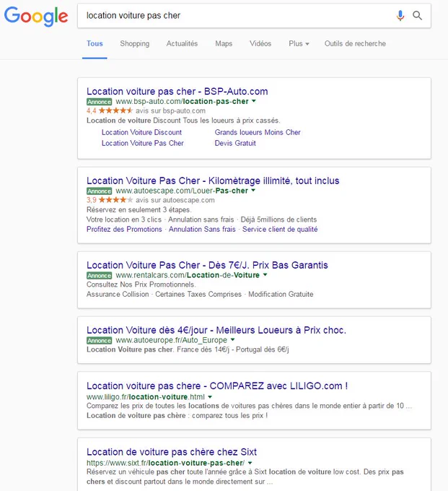
Task: Click 'comparez tous les prix !' snippet line
Action: [229, 415]
